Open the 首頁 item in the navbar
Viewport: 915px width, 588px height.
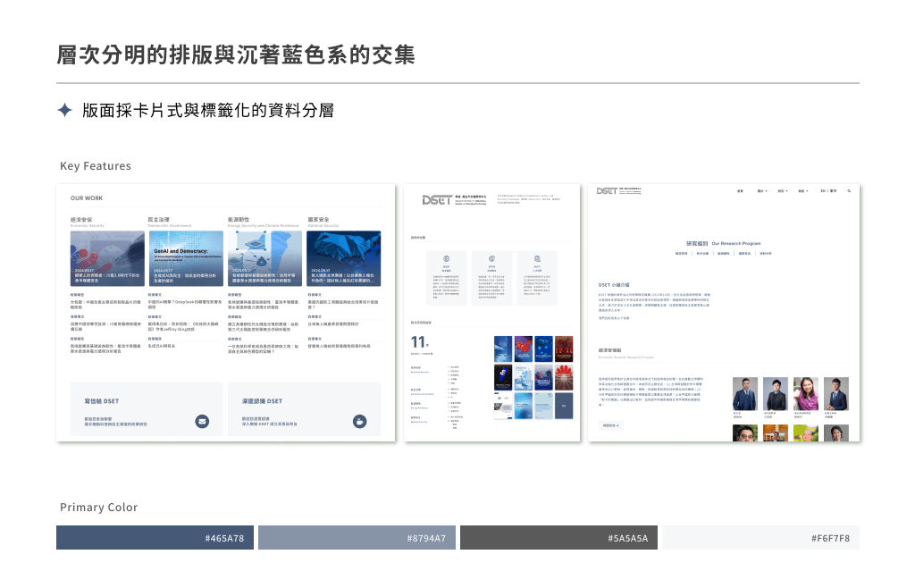tap(740, 191)
